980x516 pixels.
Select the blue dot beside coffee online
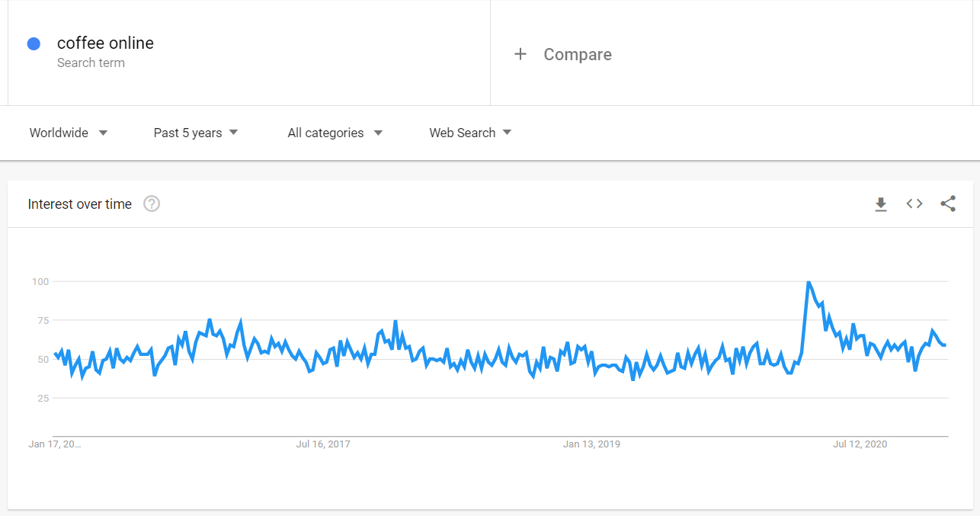(34, 43)
